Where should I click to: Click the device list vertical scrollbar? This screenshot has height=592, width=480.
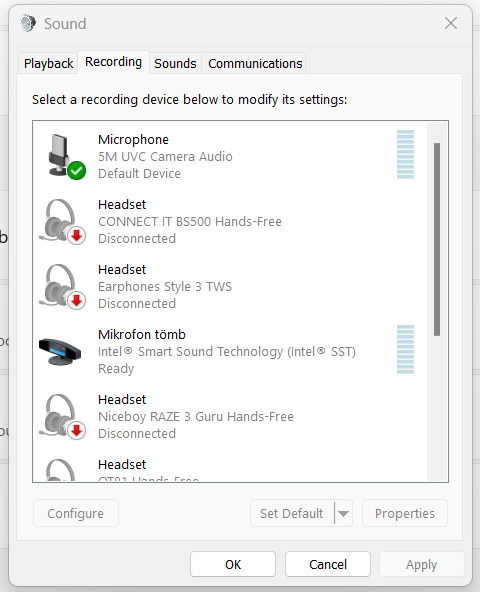pos(437,239)
